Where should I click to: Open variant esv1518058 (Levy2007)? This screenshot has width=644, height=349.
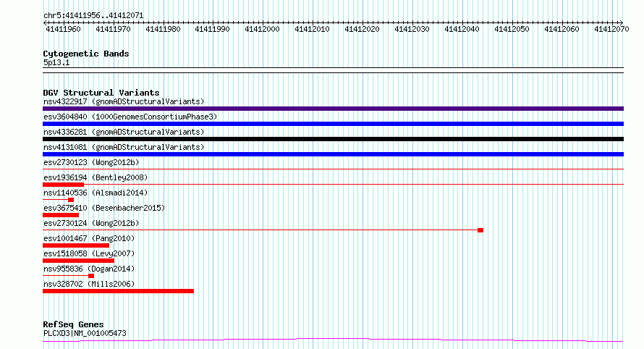coord(89,253)
